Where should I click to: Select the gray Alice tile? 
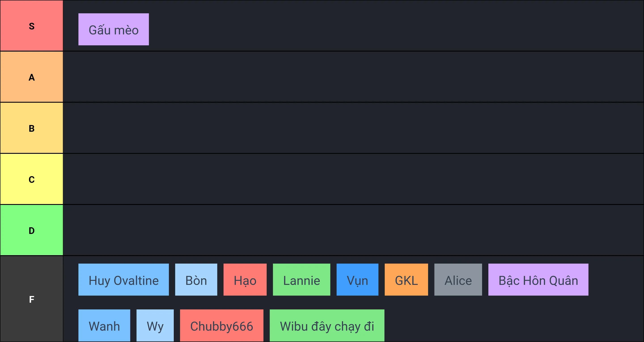(458, 280)
